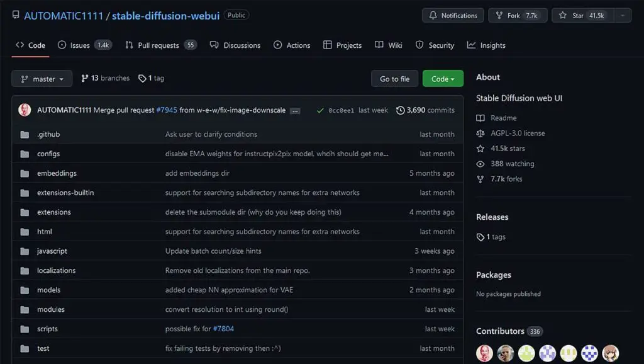Viewport: 644px width, 364px height.
Task: Click the license scale icon
Action: click(x=480, y=134)
